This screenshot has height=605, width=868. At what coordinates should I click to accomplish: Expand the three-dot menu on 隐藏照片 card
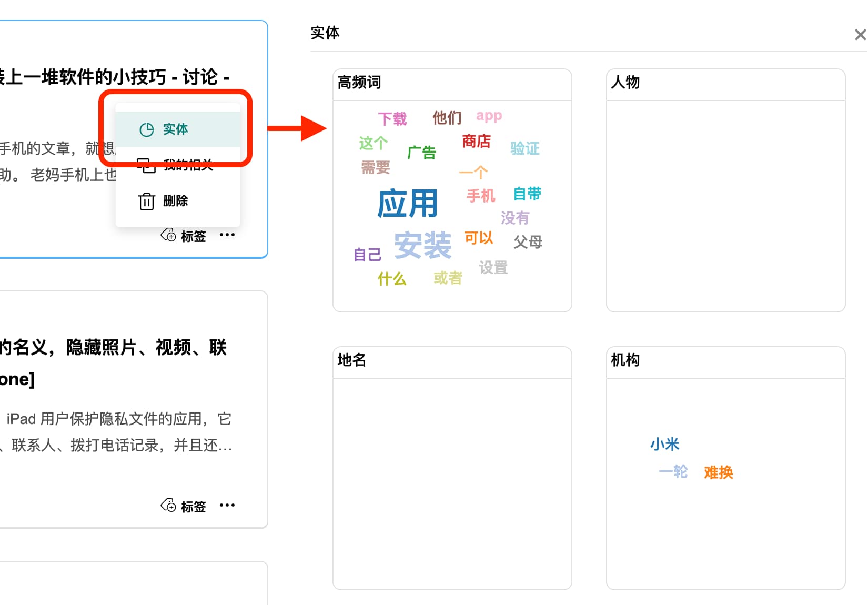coord(227,506)
